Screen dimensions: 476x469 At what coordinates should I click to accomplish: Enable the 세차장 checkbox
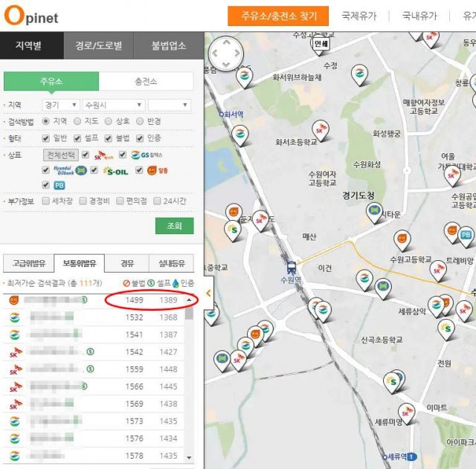47,201
